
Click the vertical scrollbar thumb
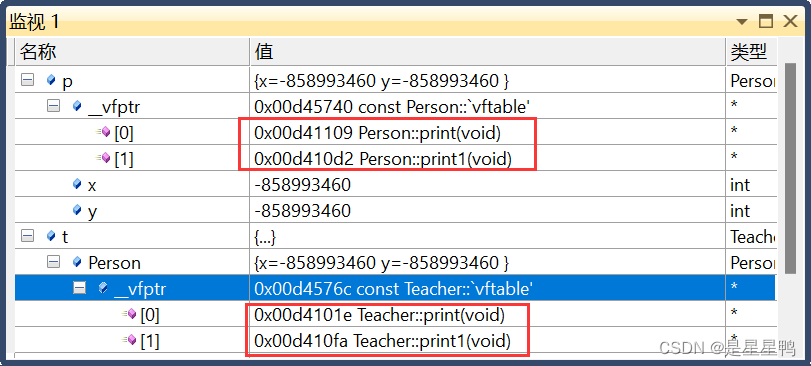790,168
